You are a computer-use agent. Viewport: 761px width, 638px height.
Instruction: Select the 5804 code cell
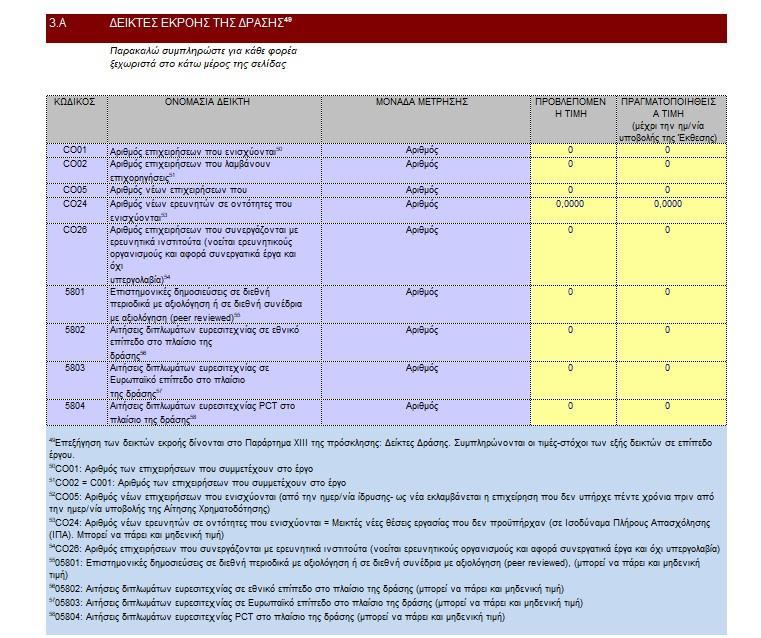pyautogui.click(x=76, y=412)
